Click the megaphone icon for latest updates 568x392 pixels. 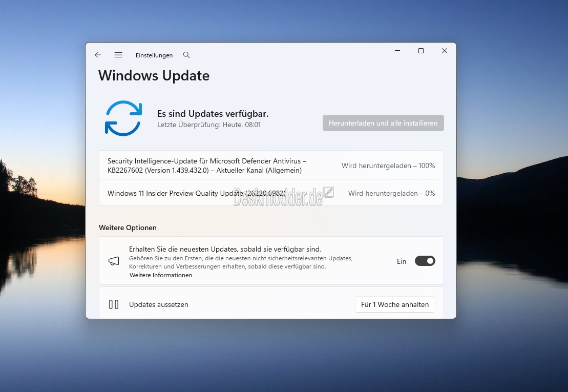[114, 261]
